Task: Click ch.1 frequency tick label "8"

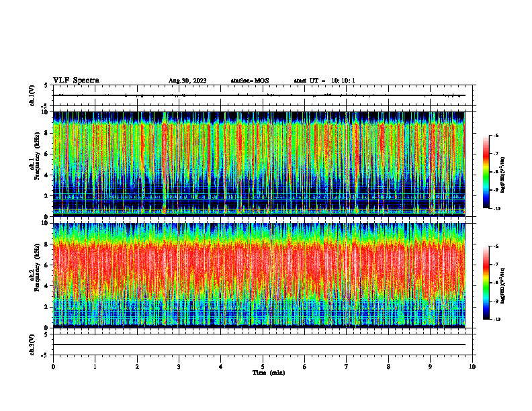Action: 47,133
